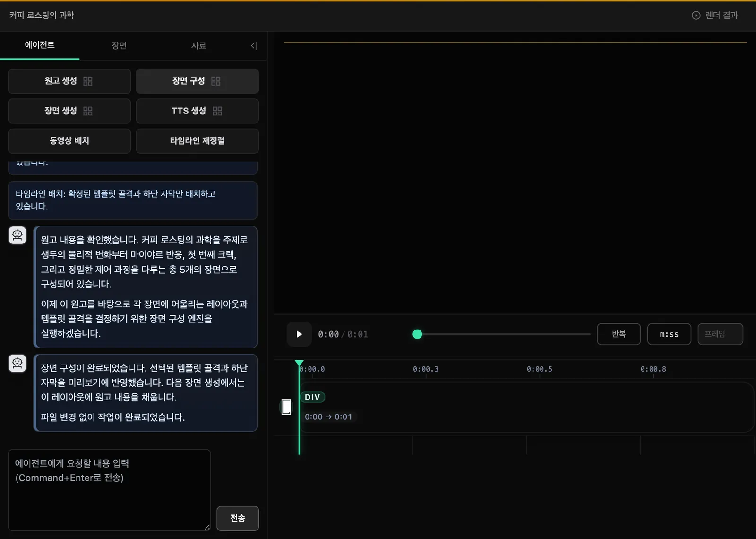
Task: Start playback with the play button
Action: [x=299, y=334]
